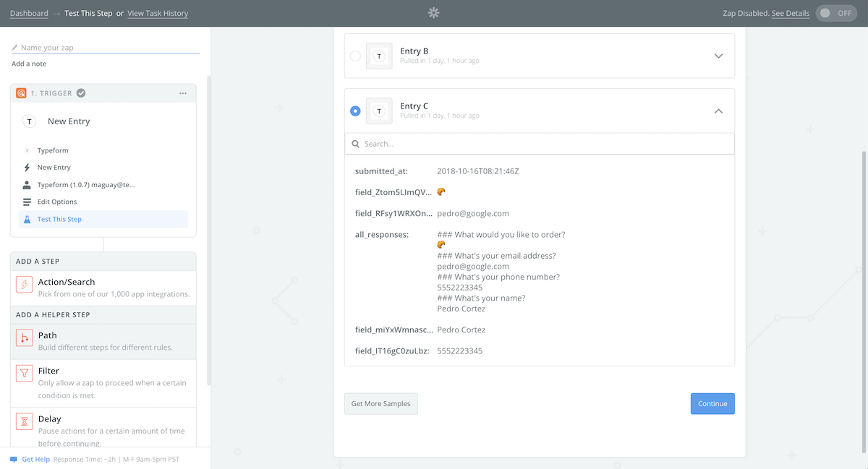Select the Entry B radio button

click(x=355, y=56)
